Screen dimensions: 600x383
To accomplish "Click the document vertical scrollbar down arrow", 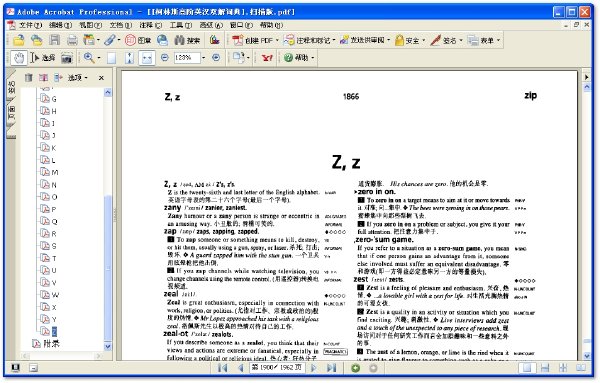I will click(587, 356).
